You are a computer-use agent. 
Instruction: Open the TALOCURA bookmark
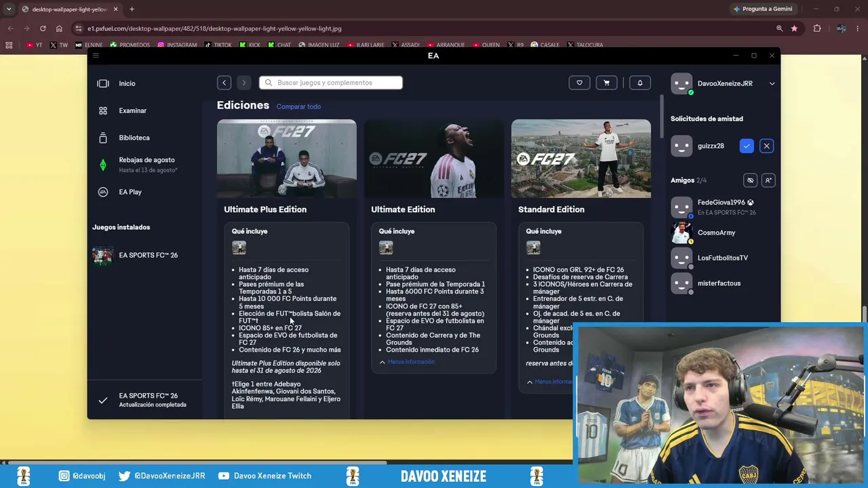585,45
